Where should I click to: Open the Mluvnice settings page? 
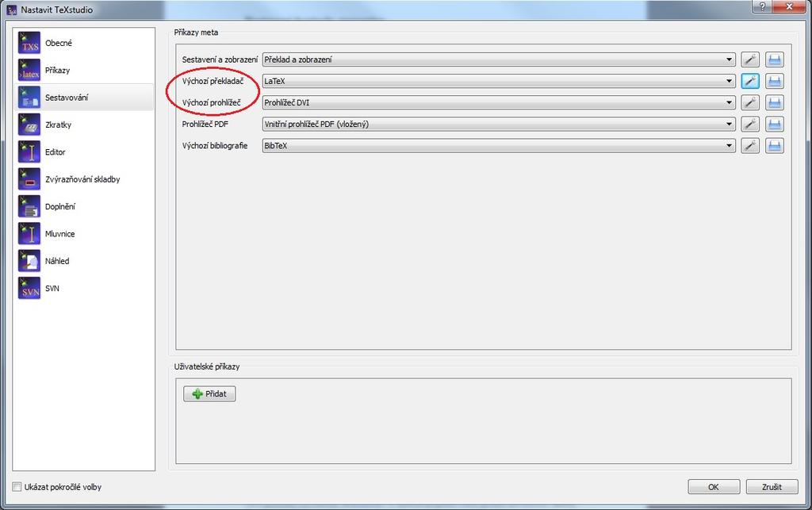[84, 233]
